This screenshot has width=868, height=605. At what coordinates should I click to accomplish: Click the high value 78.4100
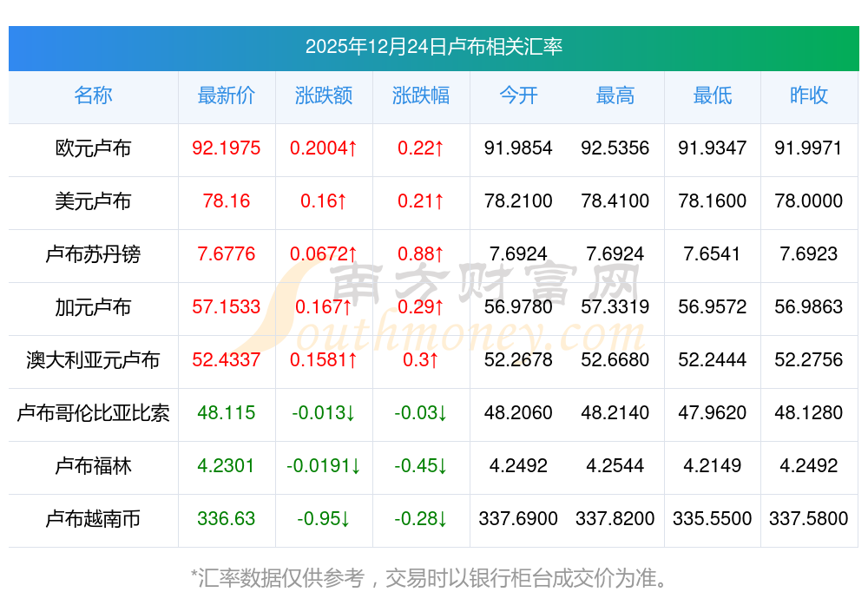point(615,201)
